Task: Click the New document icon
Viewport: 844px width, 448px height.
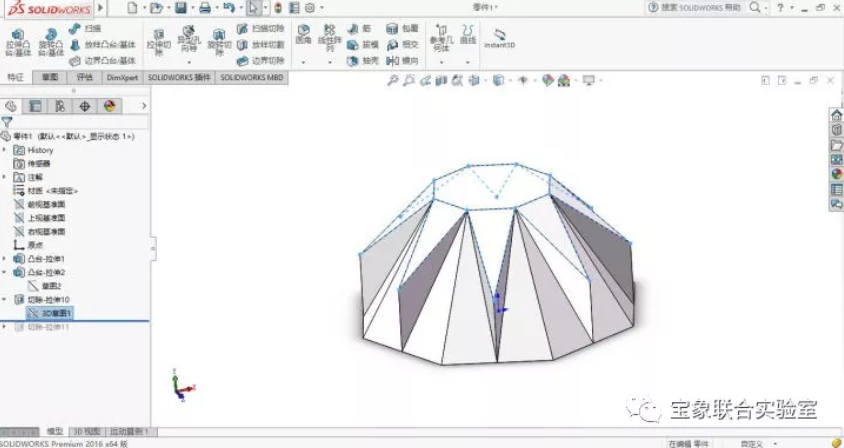Action: [132, 8]
